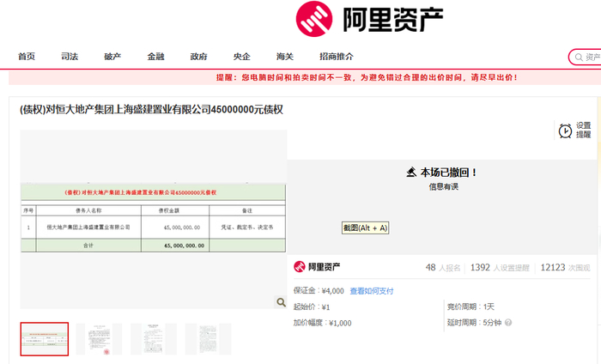Screen dimensions: 601x364
Task: Click the magnifier zoom icon on the main image
Action: point(281,302)
